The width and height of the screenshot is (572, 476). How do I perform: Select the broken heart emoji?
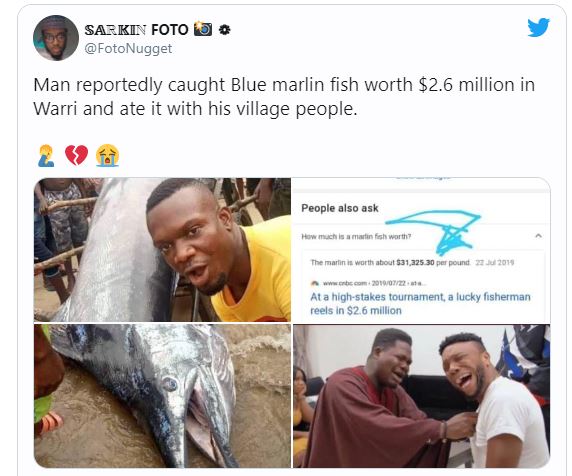77,155
